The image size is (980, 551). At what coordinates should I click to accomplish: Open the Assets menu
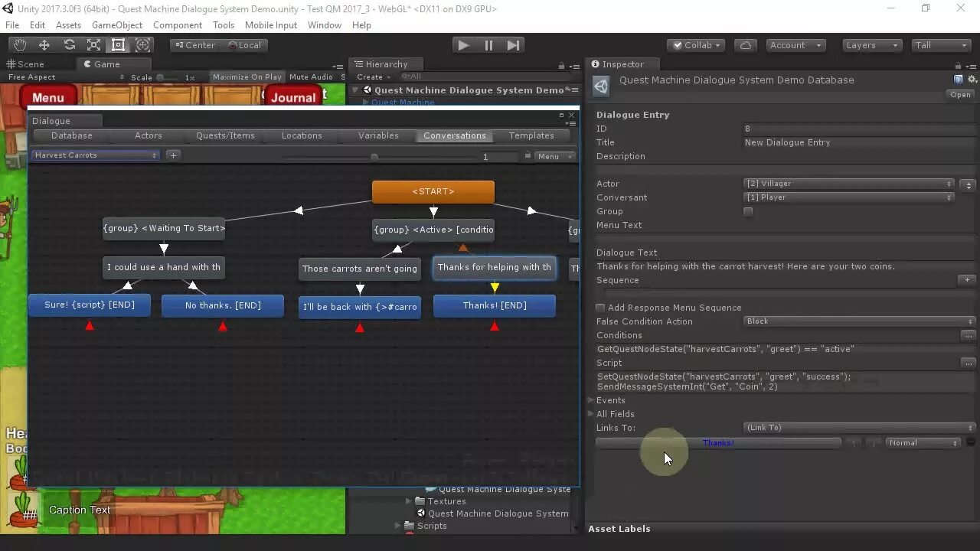tap(68, 25)
